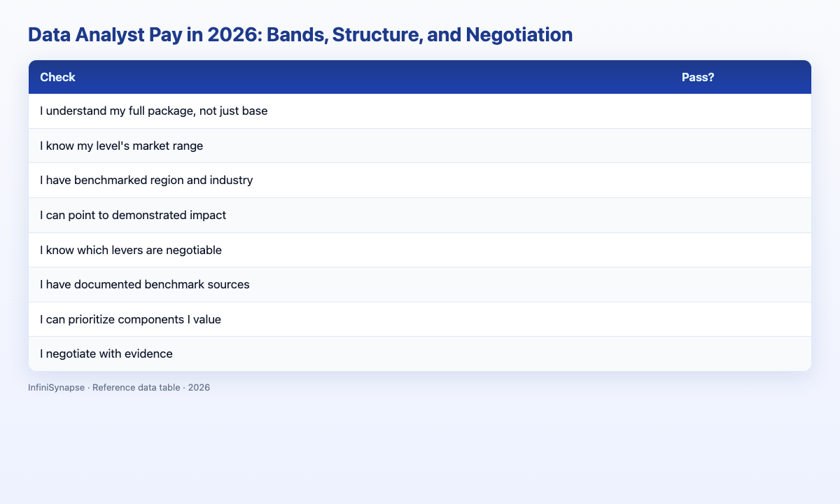Image resolution: width=840 pixels, height=504 pixels.
Task: Click the 'Check' column header
Action: pos(57,77)
